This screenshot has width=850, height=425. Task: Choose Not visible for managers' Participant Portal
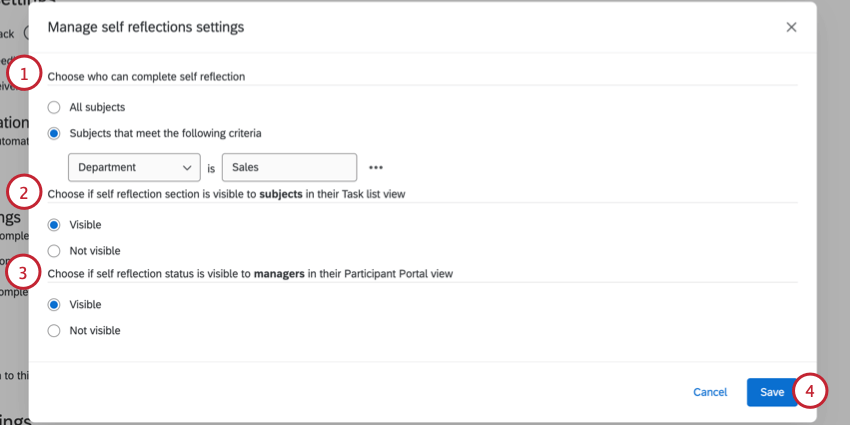[54, 330]
